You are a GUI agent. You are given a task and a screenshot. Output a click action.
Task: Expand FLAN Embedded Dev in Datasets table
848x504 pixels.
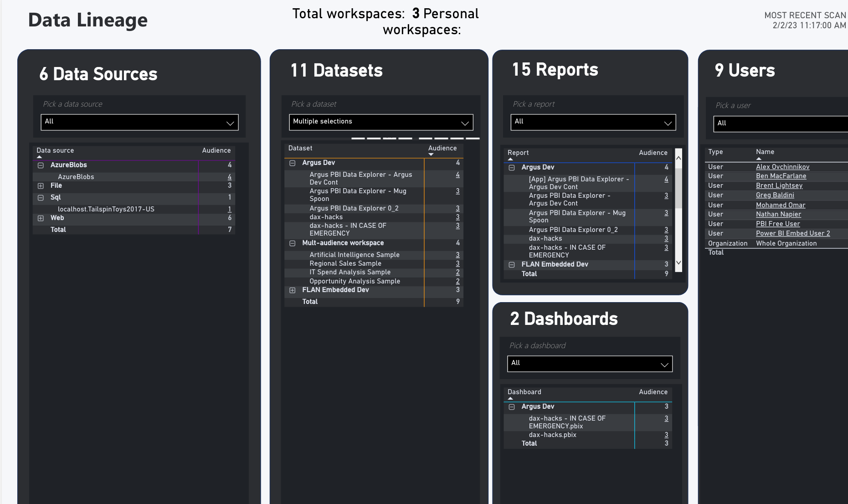coord(293,290)
